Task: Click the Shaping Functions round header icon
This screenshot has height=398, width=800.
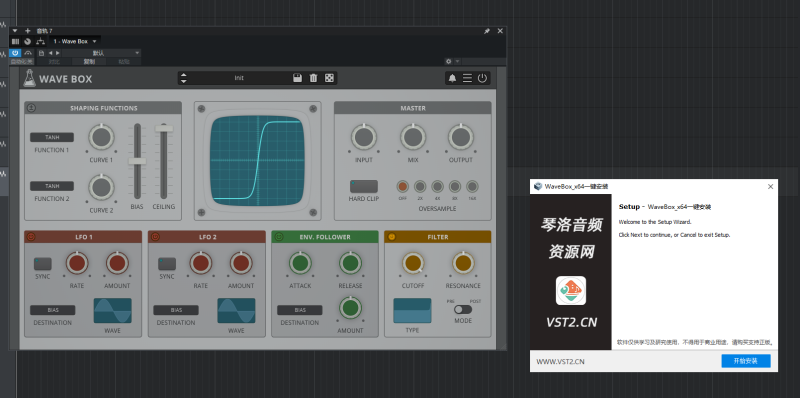Action: [x=31, y=108]
